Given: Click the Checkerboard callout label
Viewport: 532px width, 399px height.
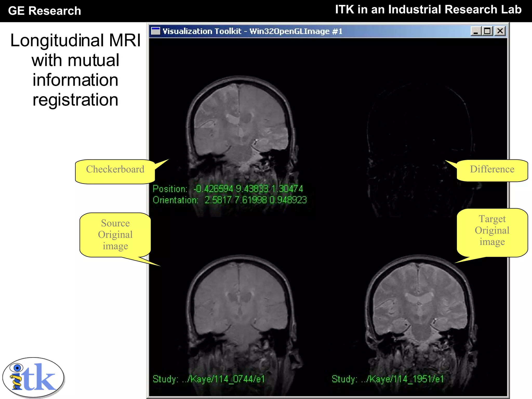Looking at the screenshot, I should 115,170.
